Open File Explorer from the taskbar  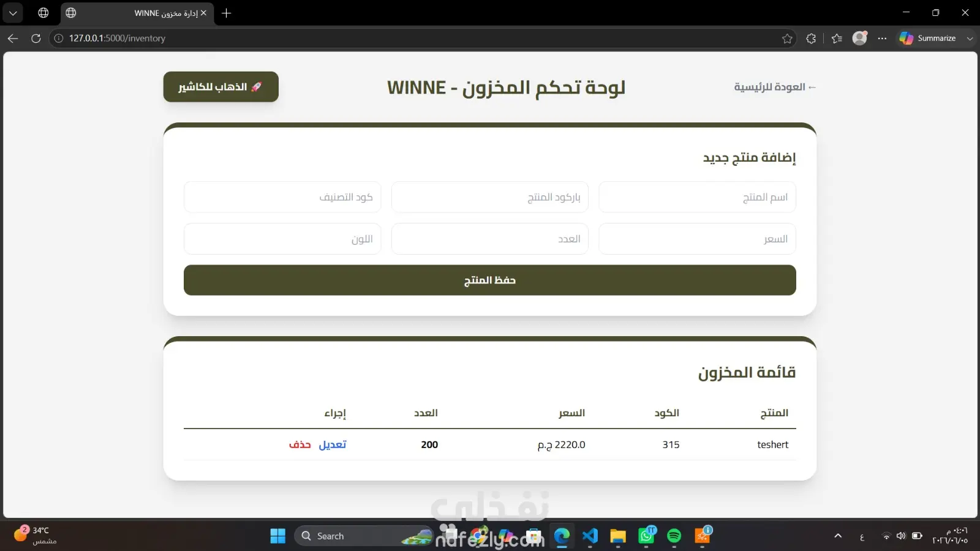[x=618, y=536]
